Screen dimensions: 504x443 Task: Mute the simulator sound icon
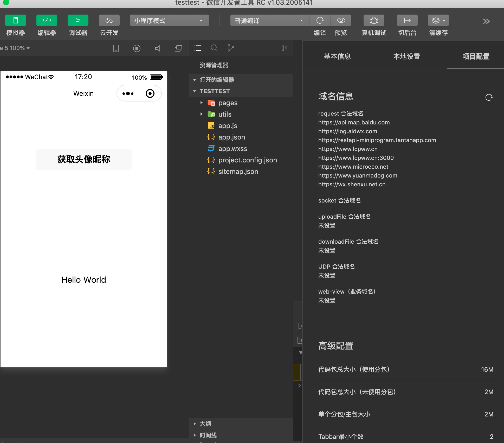(158, 48)
